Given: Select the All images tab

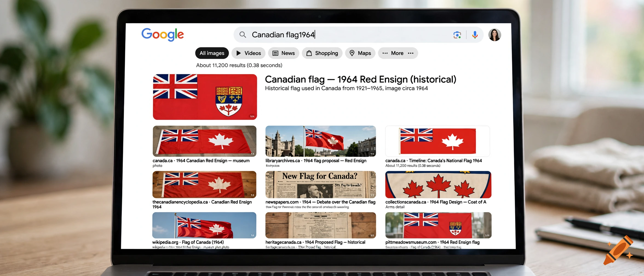Looking at the screenshot, I should tap(212, 53).
